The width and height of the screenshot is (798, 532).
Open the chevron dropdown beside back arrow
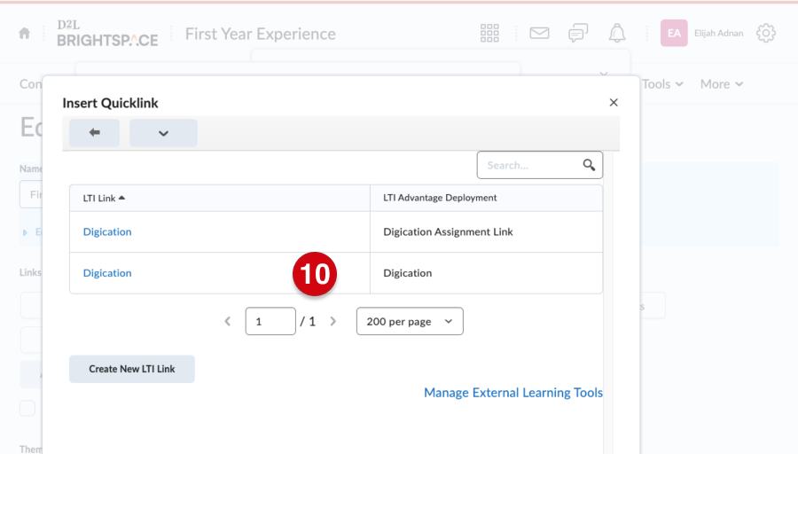pos(163,133)
